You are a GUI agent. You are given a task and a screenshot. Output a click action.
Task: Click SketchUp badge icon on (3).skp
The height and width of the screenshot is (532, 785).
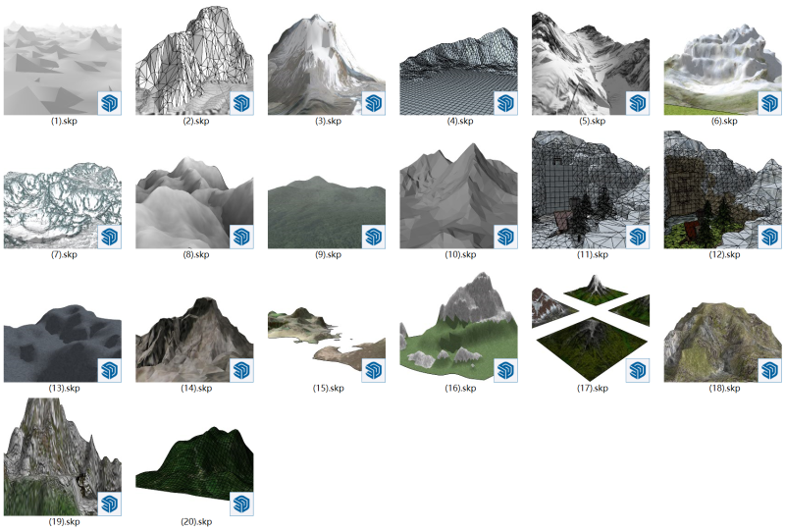[374, 103]
